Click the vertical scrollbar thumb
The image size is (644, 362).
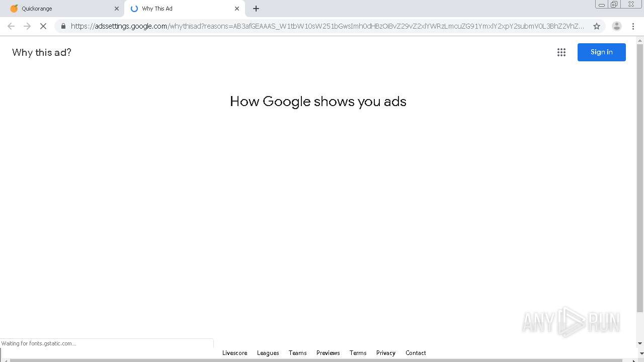tap(640, 178)
